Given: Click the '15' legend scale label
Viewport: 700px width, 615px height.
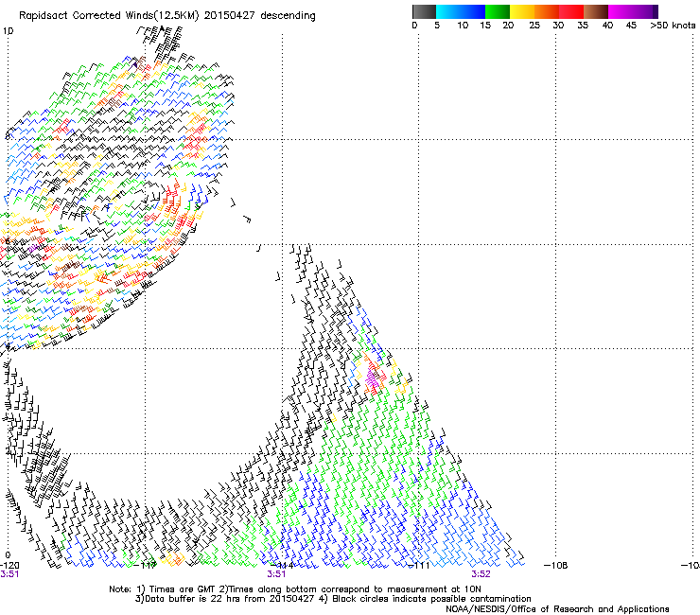Looking at the screenshot, I should pyautogui.click(x=485, y=26).
